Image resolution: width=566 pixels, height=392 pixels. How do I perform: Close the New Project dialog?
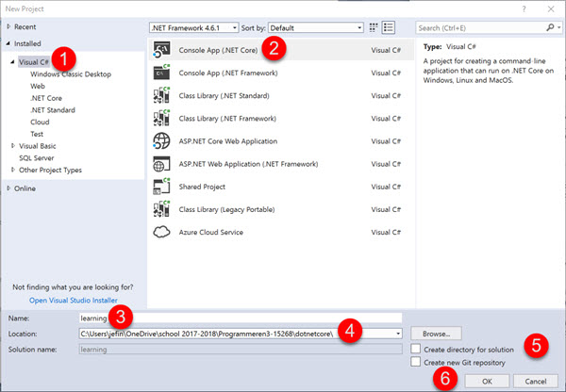551,9
